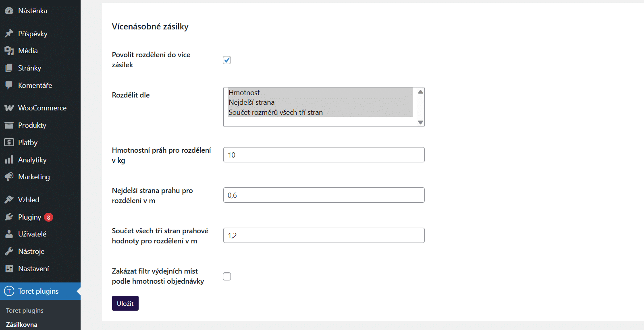This screenshot has width=644, height=330.
Task: Click the Nástěnka dashboard icon
Action: click(9, 11)
